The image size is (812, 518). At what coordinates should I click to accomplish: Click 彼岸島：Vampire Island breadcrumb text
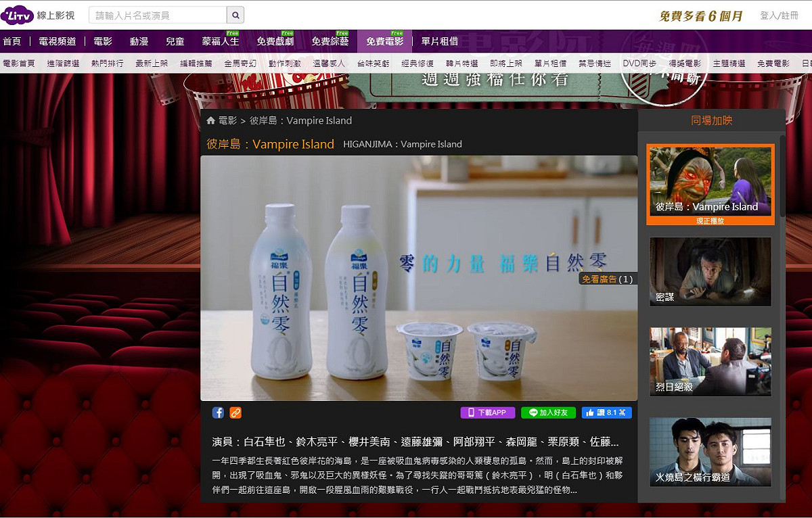[x=301, y=120]
